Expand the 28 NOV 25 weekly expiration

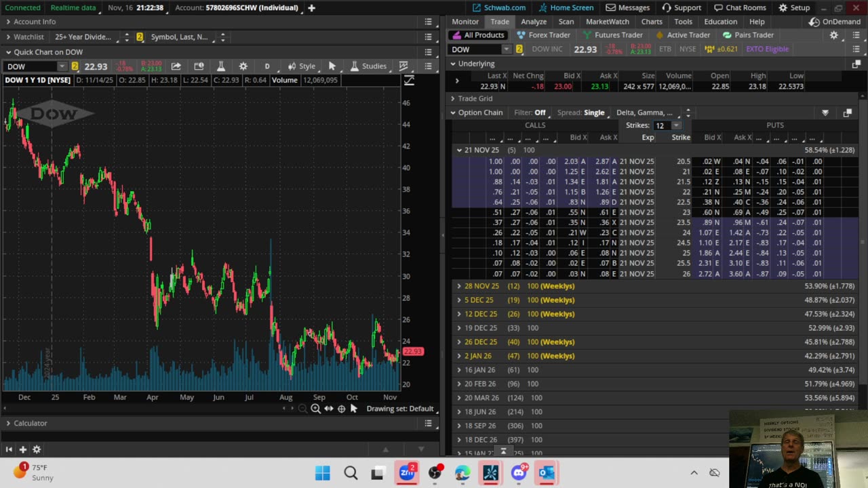click(x=459, y=286)
